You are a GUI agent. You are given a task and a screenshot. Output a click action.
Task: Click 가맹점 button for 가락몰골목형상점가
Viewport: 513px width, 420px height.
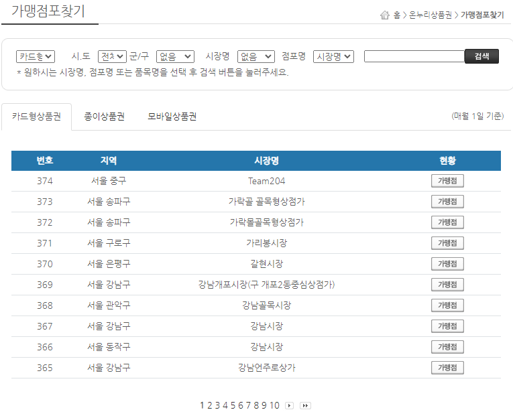pos(447,222)
